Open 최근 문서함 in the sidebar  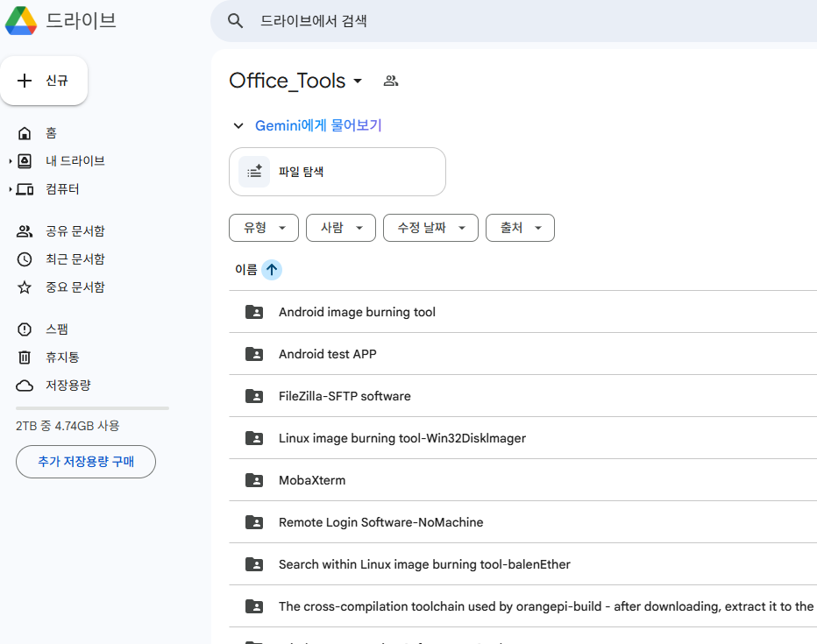[75, 259]
